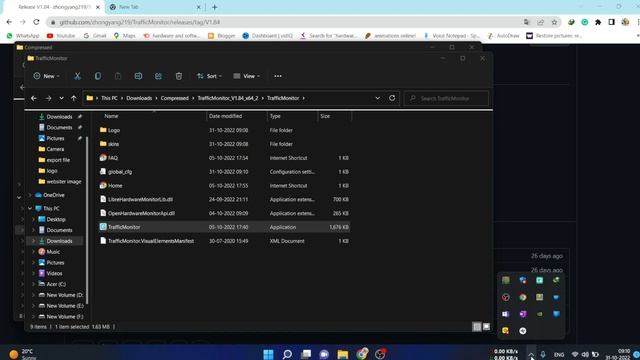The image size is (640, 360).
Task: Open the Youtube bookmark
Action: (61, 36)
